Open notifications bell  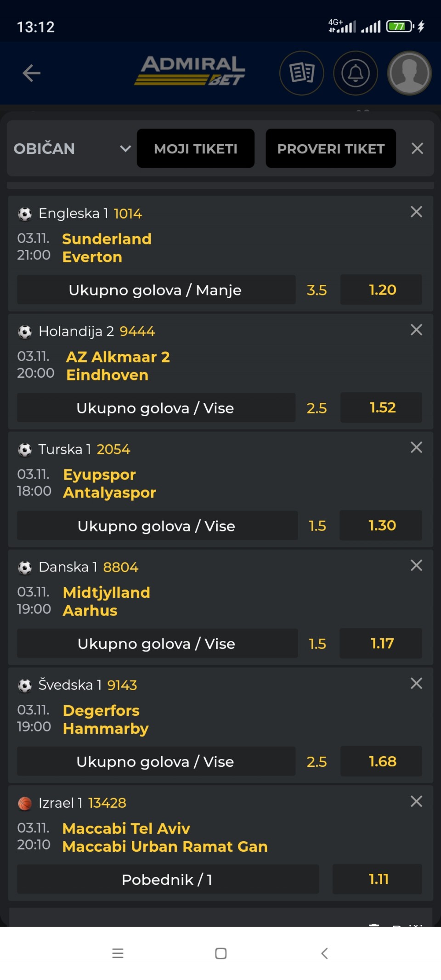tap(356, 73)
